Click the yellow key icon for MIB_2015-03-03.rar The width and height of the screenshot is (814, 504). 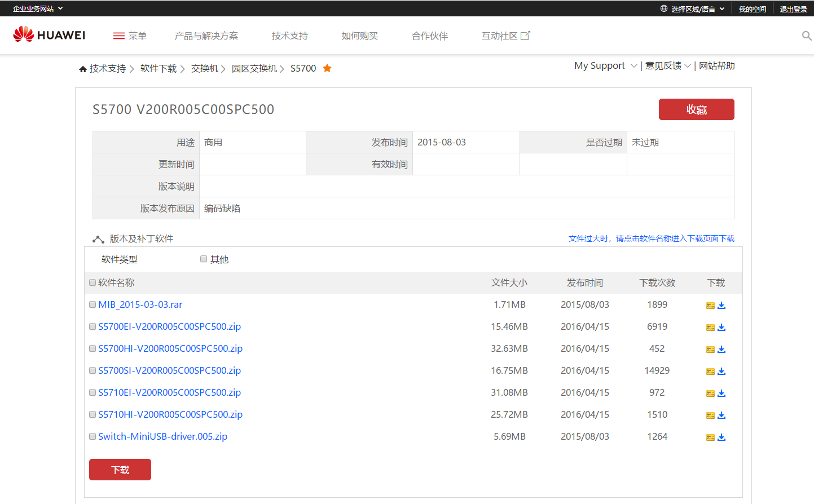710,306
